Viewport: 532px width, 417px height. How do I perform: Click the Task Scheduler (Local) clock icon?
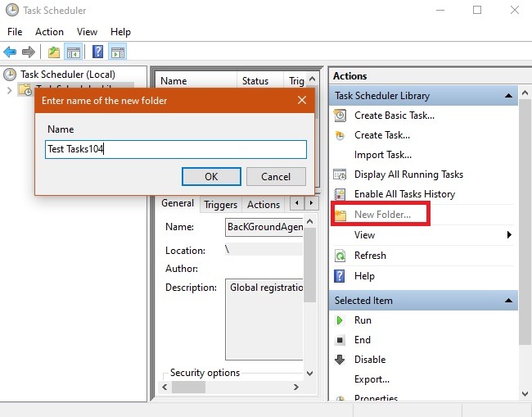click(x=10, y=75)
